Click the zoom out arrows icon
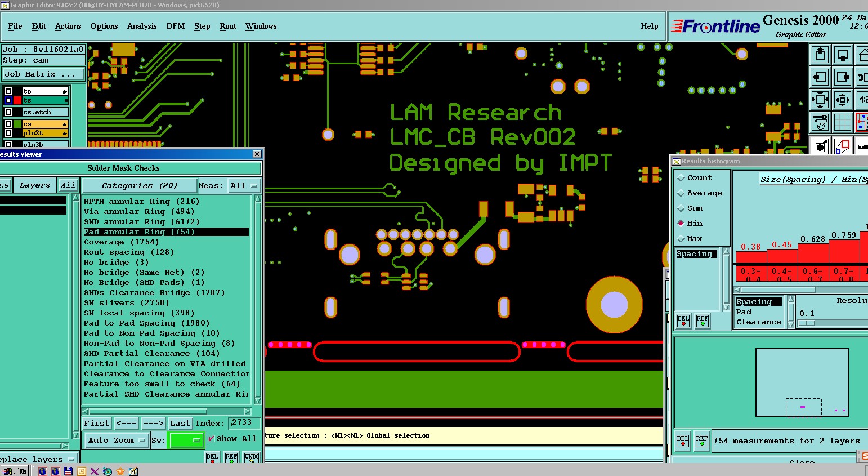868x476 pixels. 843,100
